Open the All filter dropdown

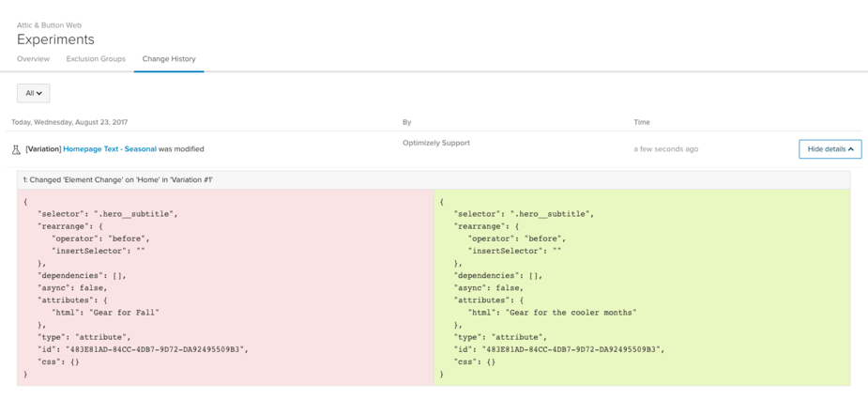(x=34, y=93)
